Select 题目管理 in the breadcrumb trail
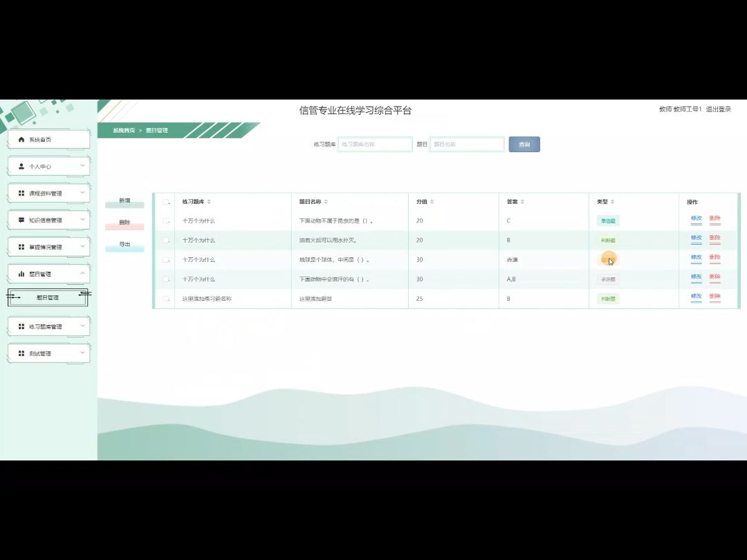The height and width of the screenshot is (560, 747). point(156,129)
